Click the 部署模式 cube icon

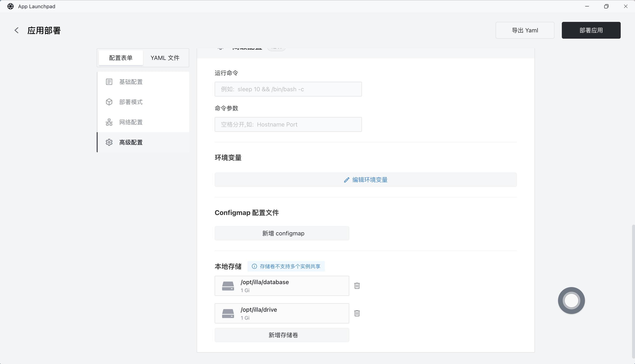tap(109, 102)
